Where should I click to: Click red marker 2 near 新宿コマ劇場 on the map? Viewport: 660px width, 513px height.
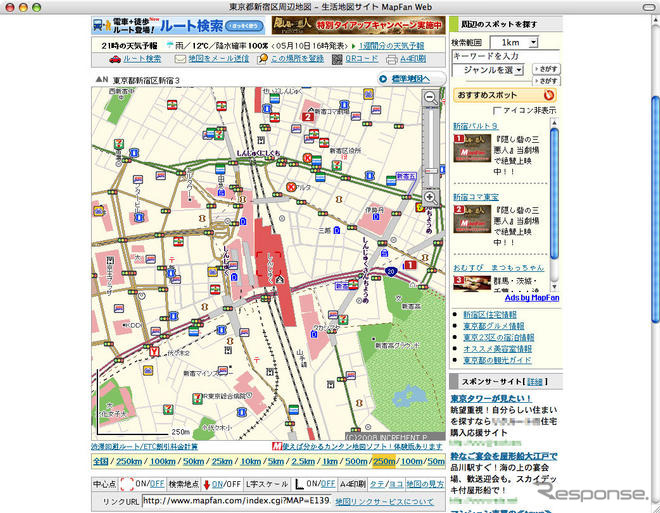point(308,117)
